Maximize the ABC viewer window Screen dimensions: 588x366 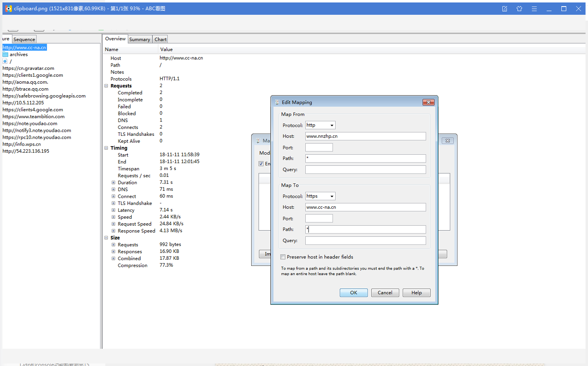563,9
